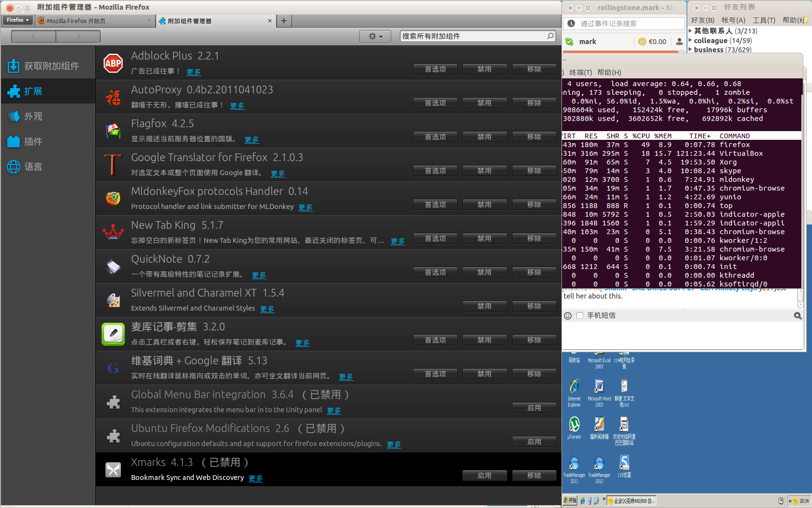Click Skype credit coin icon
The image size is (812, 508).
pos(642,42)
